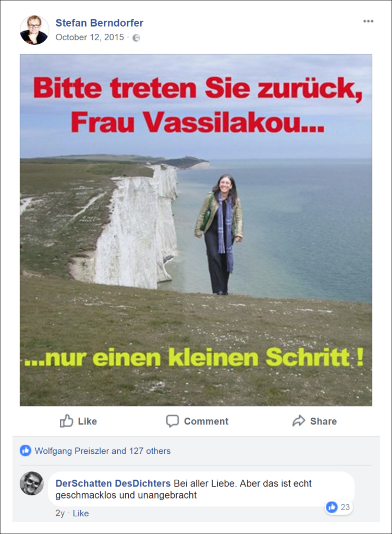
Task: Click the like count badge showing 23
Action: (x=339, y=507)
